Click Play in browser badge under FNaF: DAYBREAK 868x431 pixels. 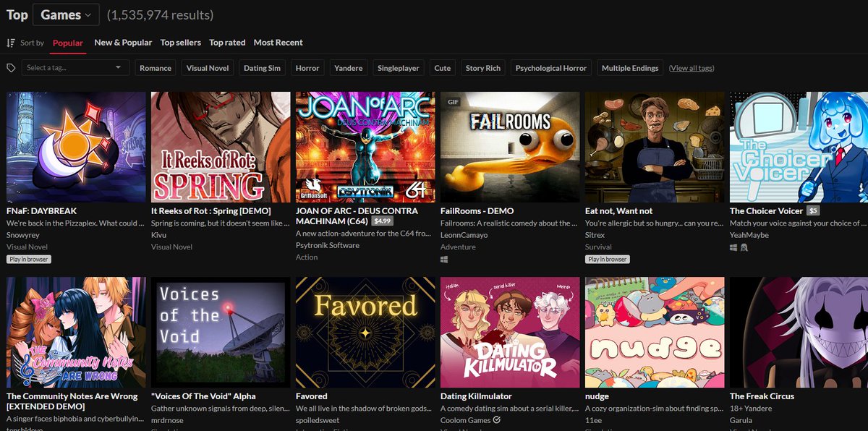point(28,259)
